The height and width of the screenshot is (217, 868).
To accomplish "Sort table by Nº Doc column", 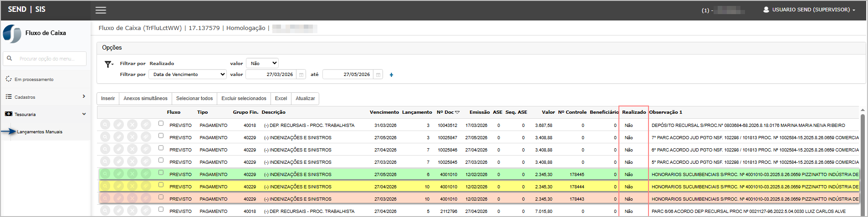I will [448, 112].
